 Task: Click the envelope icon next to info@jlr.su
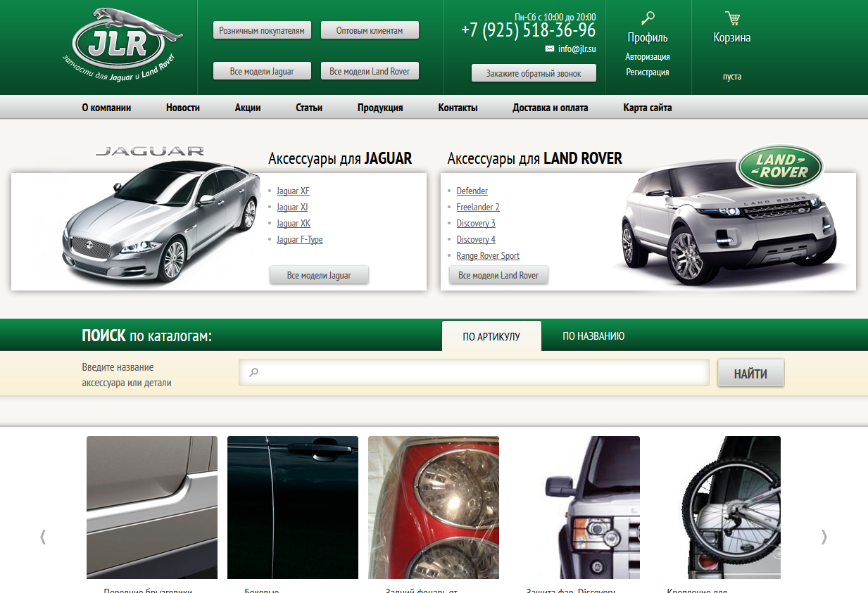coord(550,49)
